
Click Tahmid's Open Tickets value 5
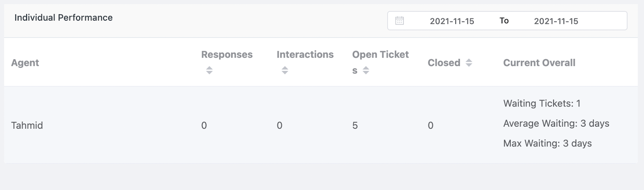pyautogui.click(x=355, y=125)
